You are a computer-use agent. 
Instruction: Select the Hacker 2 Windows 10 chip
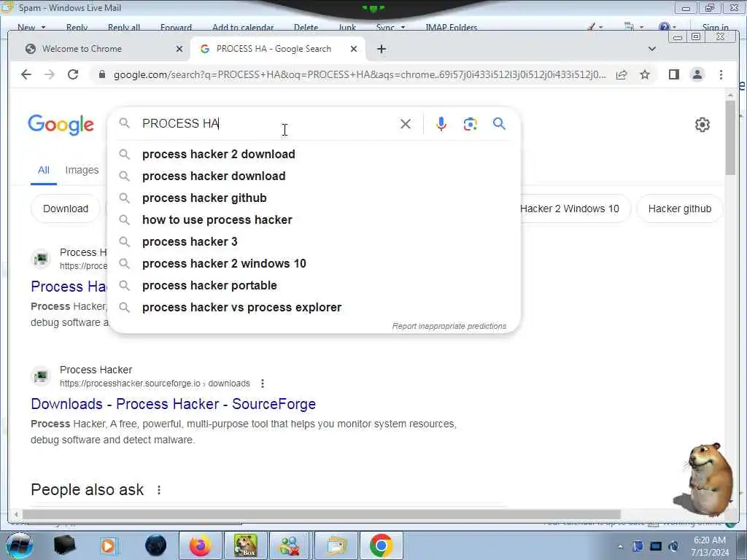click(x=575, y=209)
